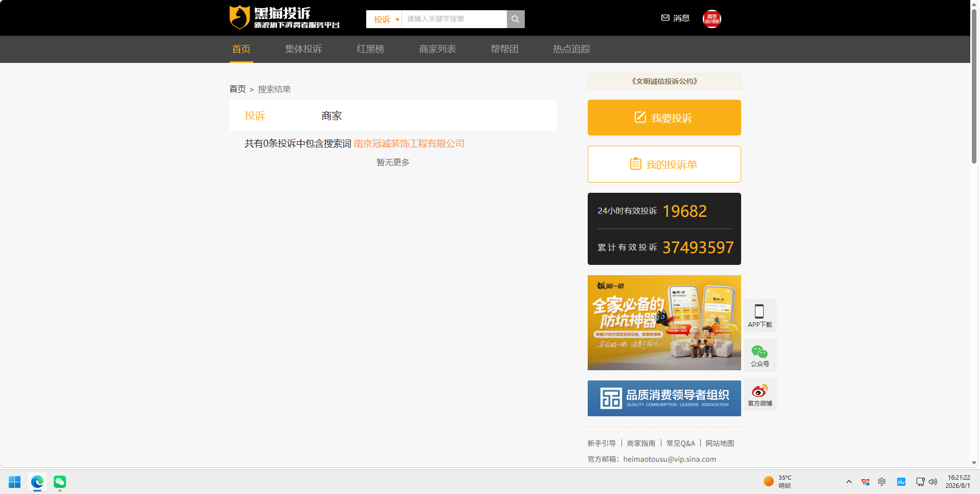Switch to the 商家 results tab

coord(331,116)
